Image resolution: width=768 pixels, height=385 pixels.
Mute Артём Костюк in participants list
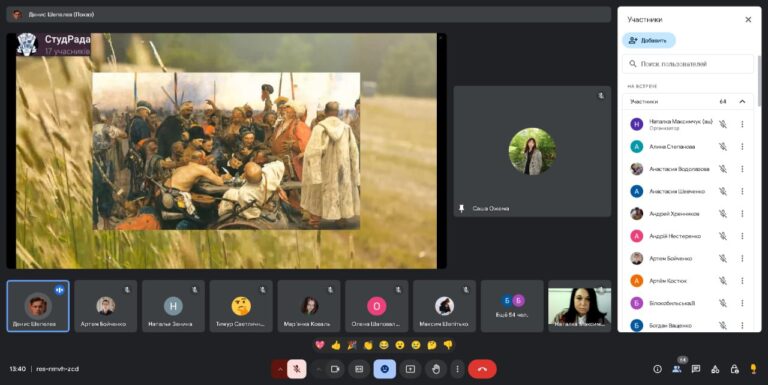[x=723, y=281]
